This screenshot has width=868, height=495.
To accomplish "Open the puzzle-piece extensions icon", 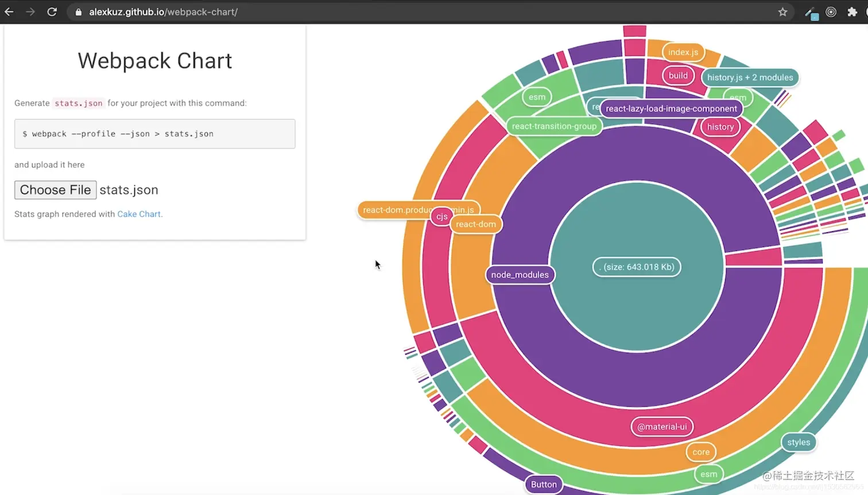I will coord(852,12).
